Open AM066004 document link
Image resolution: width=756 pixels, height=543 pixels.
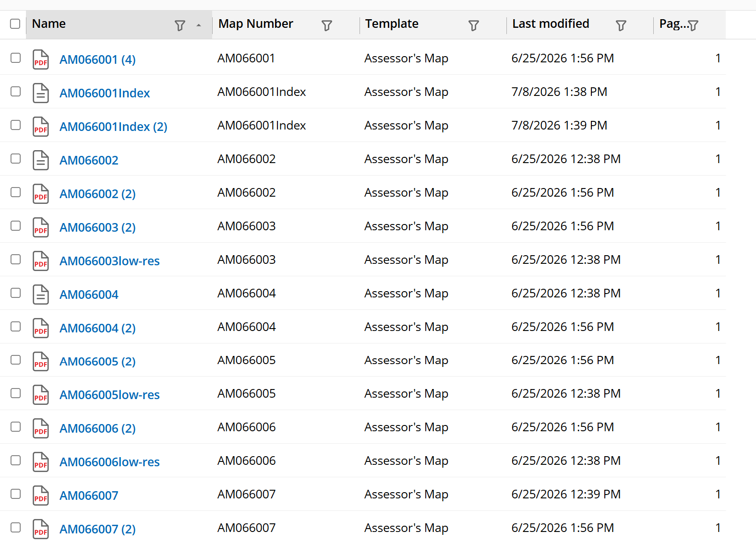pos(89,295)
